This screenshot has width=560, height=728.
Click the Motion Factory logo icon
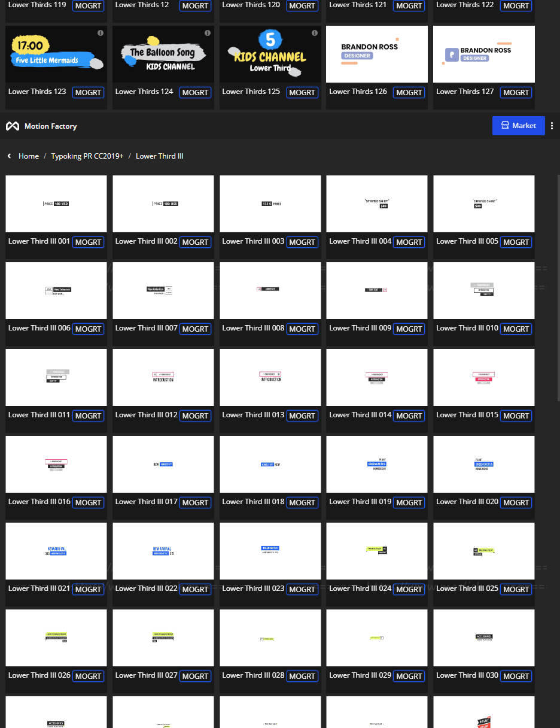(13, 126)
